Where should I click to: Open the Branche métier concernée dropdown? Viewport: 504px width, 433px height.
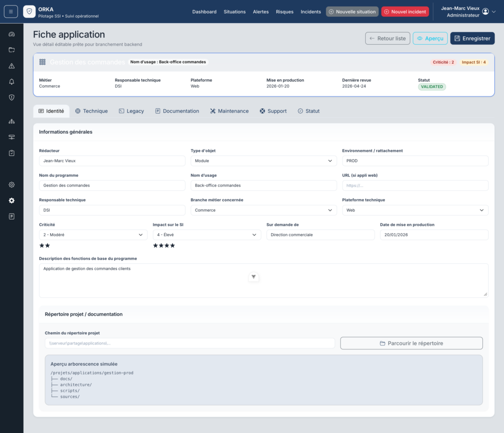(264, 210)
